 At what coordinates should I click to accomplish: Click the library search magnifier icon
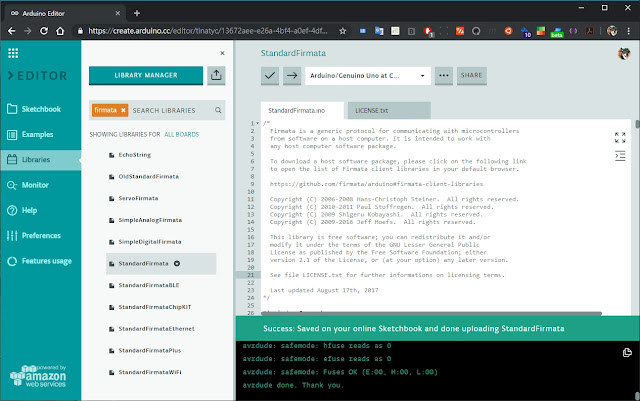click(218, 110)
